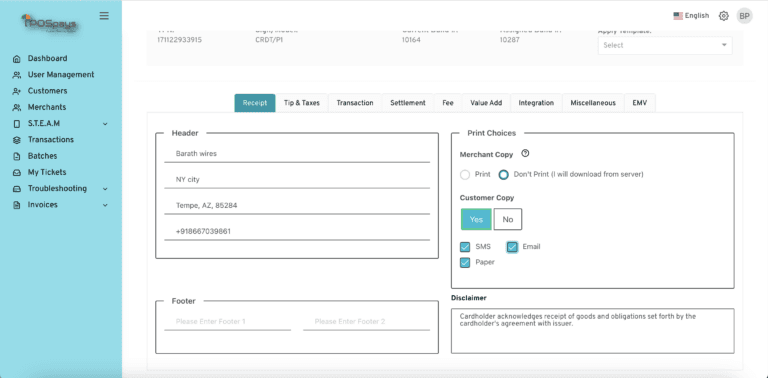Screen dimensions: 768x378
Task: Click the assigned build value '10287'
Action: click(509, 40)
